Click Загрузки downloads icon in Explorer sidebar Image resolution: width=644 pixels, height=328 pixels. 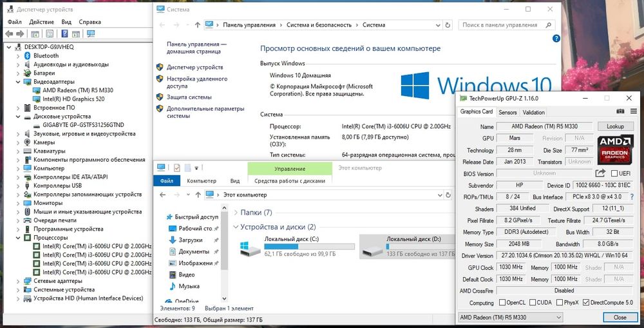173,240
